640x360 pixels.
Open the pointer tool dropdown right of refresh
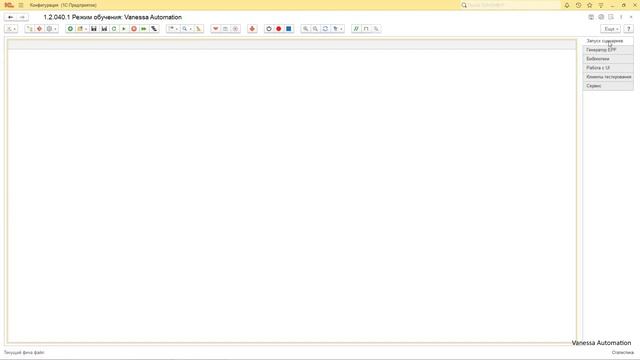point(338,29)
